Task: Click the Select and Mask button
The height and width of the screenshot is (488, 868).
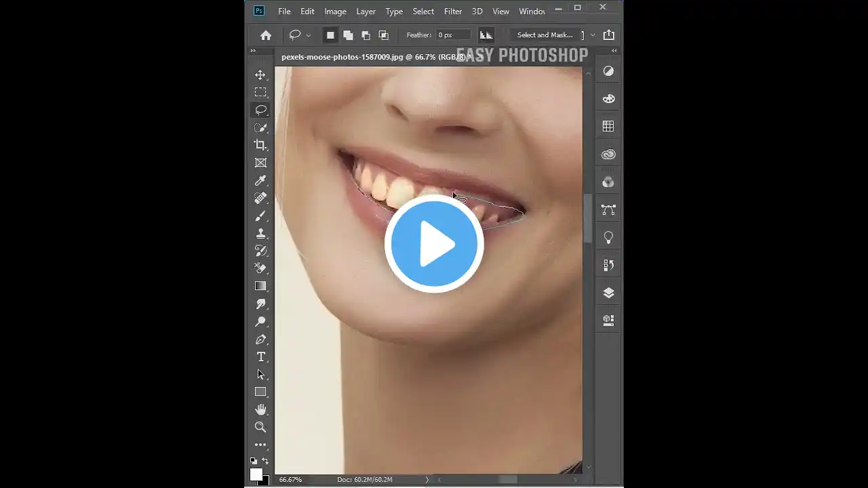Action: (x=545, y=35)
